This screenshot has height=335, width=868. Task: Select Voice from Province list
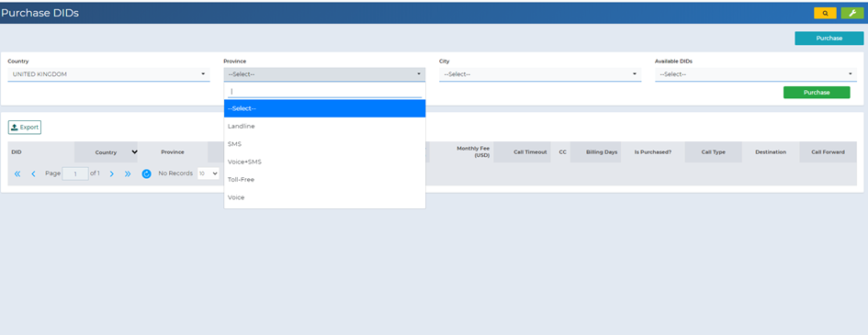pos(324,197)
